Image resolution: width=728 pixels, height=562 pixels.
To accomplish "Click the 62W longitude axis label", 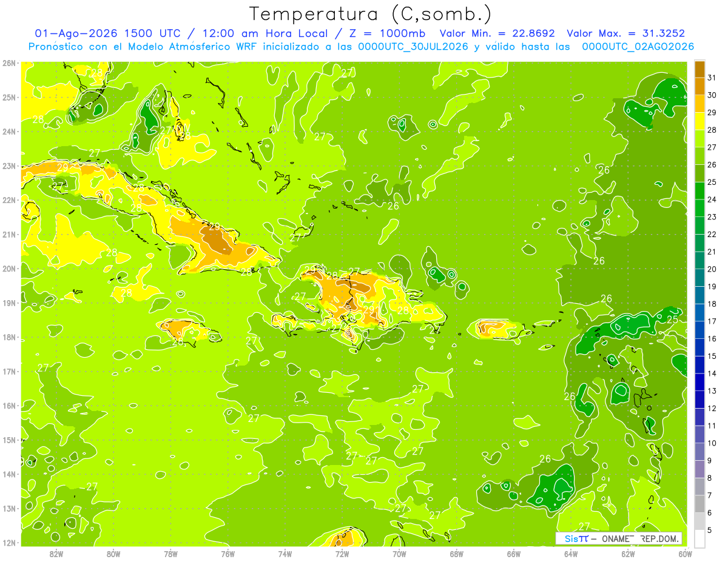I will (628, 554).
